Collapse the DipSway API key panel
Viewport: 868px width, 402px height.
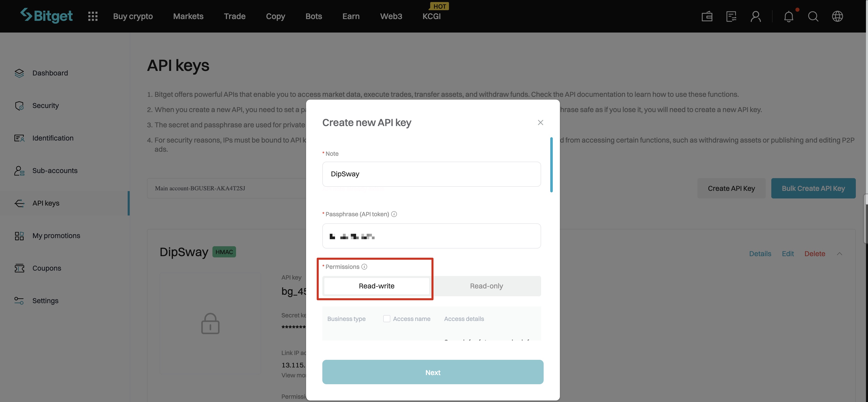click(x=839, y=254)
